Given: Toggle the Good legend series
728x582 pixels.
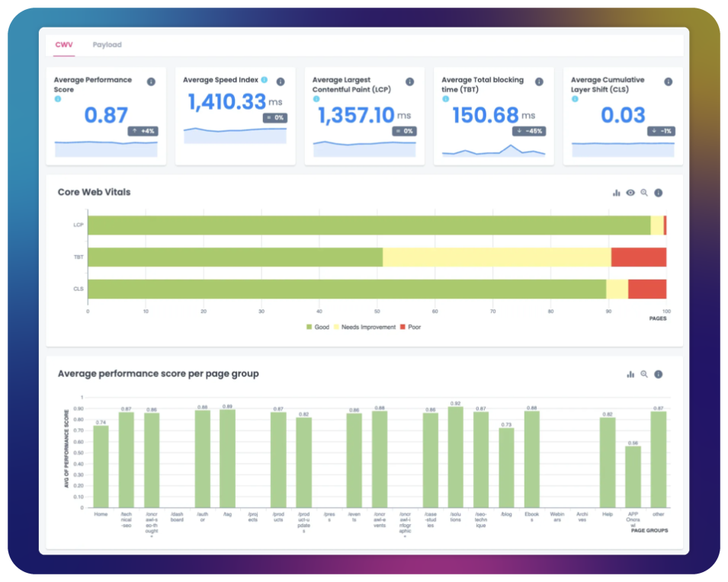Looking at the screenshot, I should (319, 327).
